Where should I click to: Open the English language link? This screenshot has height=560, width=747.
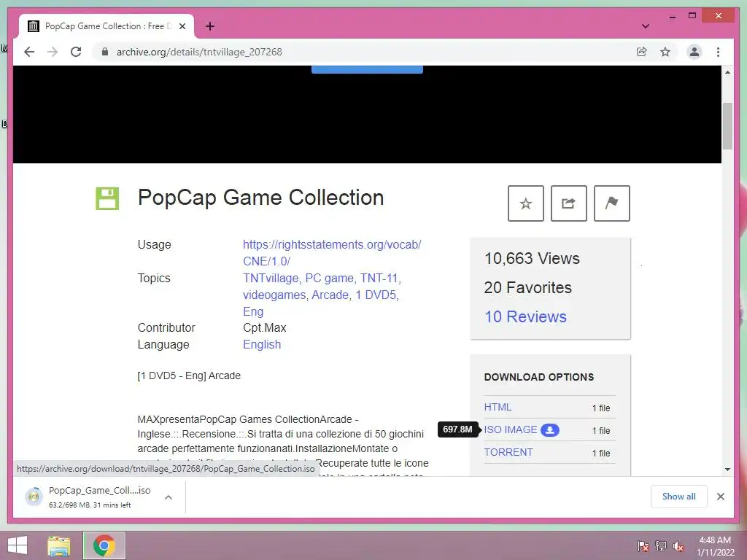pos(262,344)
